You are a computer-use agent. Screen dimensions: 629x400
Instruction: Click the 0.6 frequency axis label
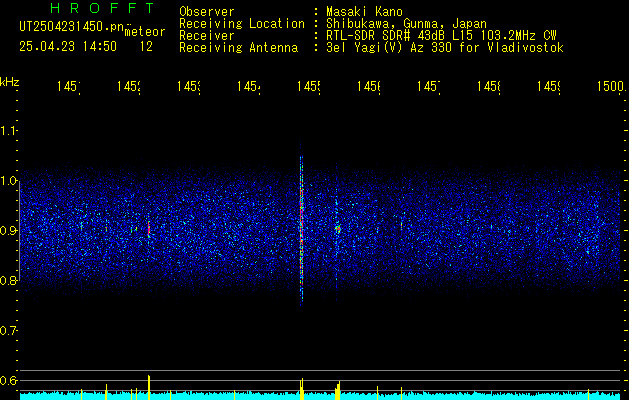8,380
